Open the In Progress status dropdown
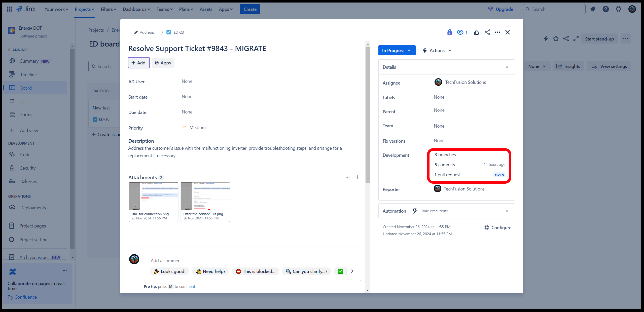Screen dimensions: 644x312 [397, 50]
